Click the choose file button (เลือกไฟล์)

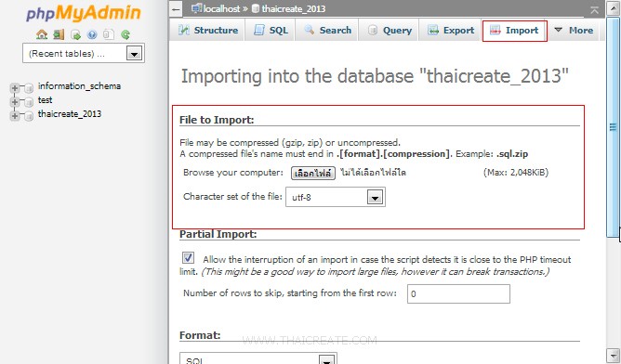click(x=313, y=174)
